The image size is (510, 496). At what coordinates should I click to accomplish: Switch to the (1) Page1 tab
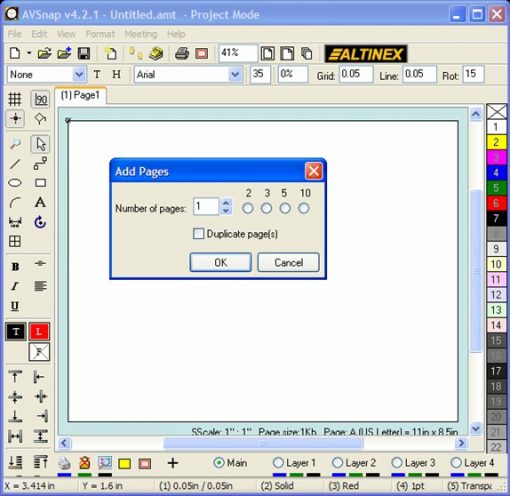coord(80,95)
